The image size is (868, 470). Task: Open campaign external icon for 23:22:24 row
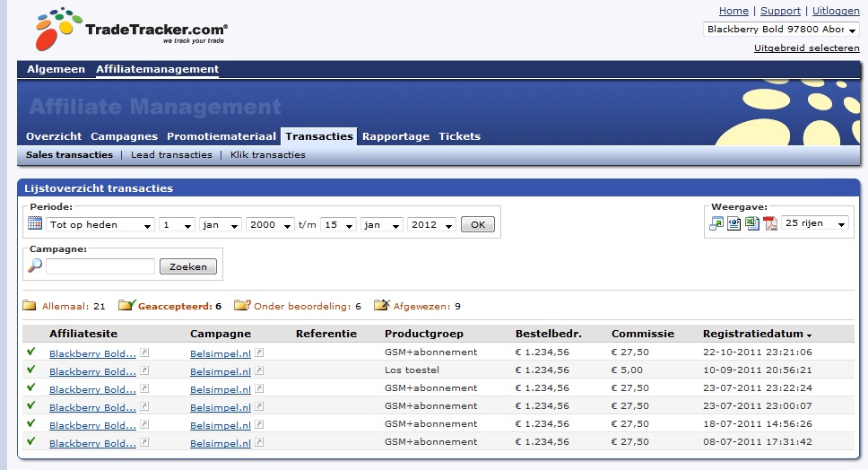pos(259,388)
